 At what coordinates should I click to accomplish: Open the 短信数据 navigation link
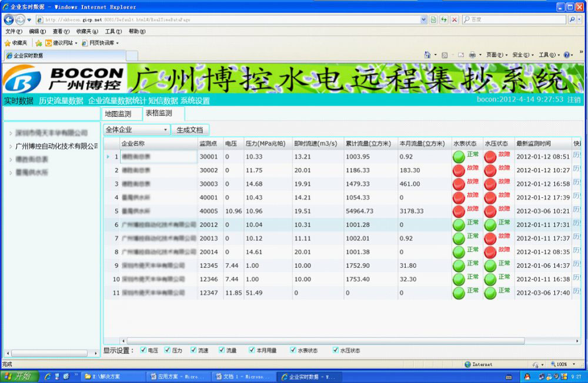(x=163, y=100)
